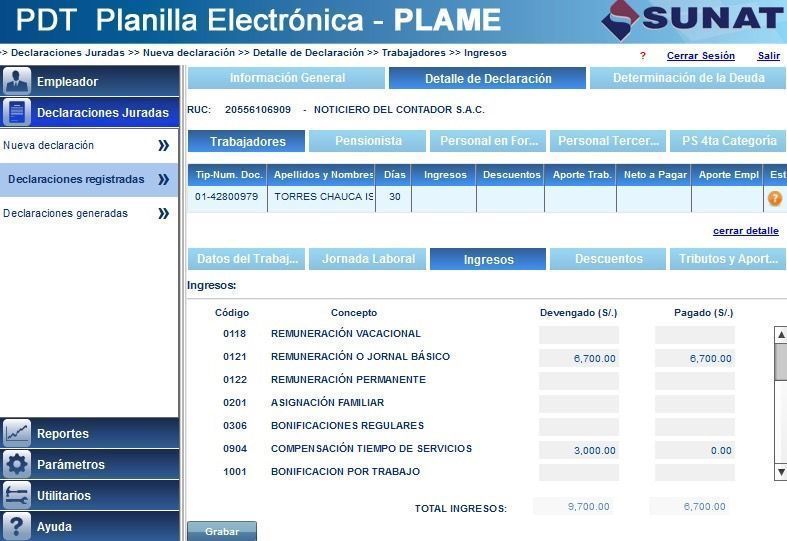
Task: Open the Detalle de Declaración tab
Action: [487, 78]
